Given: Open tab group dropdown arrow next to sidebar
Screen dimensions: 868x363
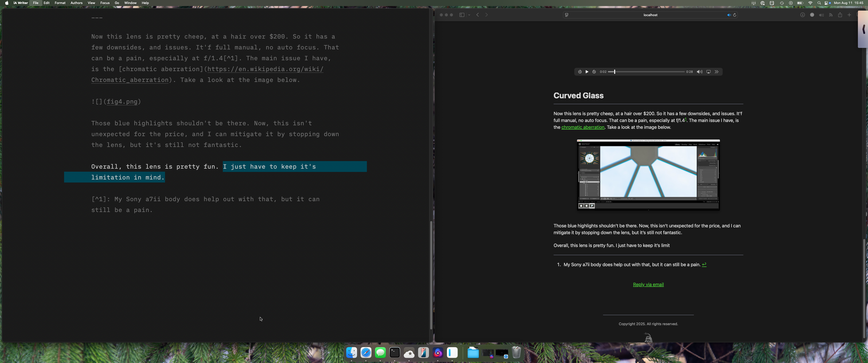Looking at the screenshot, I should pyautogui.click(x=469, y=15).
